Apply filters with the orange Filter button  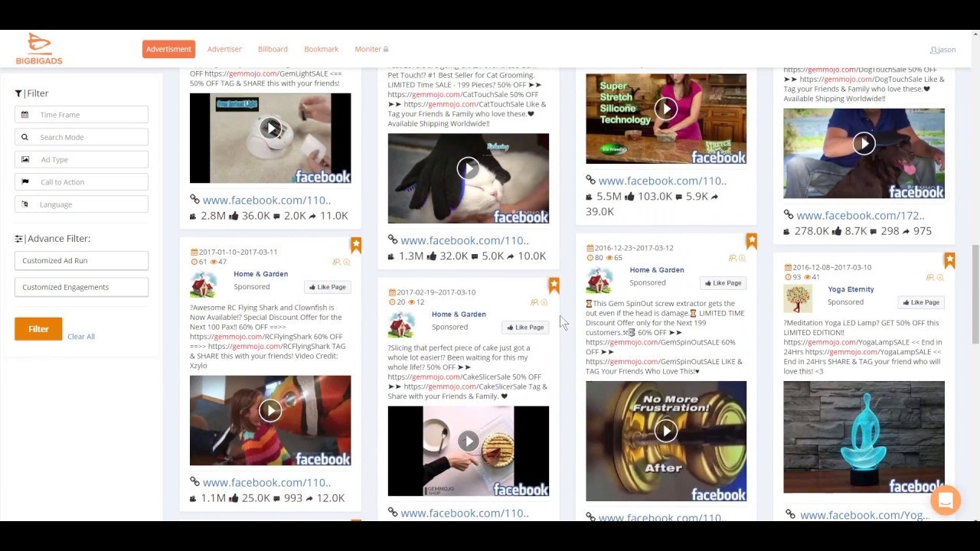pyautogui.click(x=38, y=329)
